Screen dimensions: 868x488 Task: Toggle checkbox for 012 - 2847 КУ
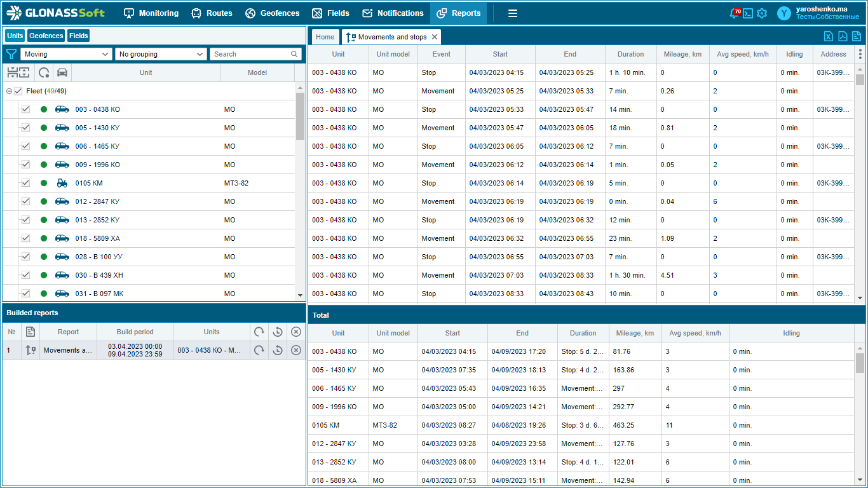tap(25, 201)
